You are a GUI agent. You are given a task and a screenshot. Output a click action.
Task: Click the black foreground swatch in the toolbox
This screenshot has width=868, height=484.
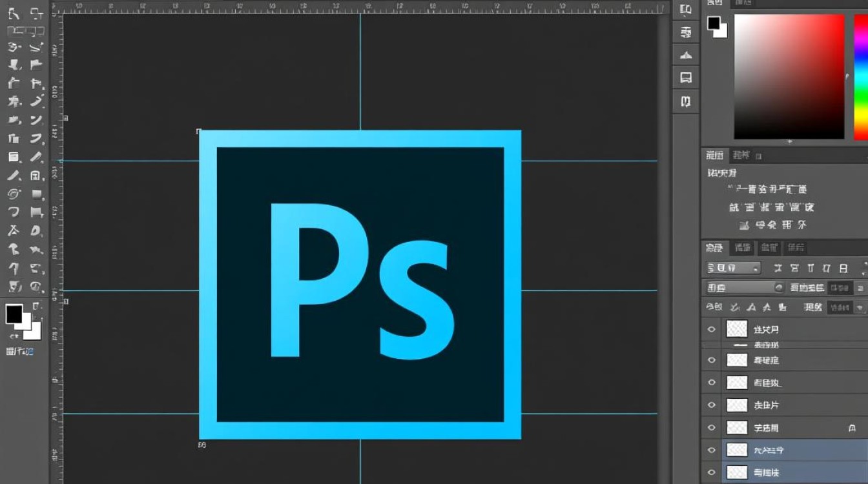point(14,314)
